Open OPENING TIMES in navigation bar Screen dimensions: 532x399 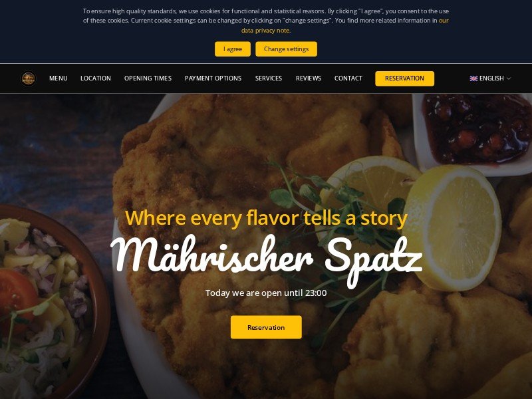pos(148,78)
